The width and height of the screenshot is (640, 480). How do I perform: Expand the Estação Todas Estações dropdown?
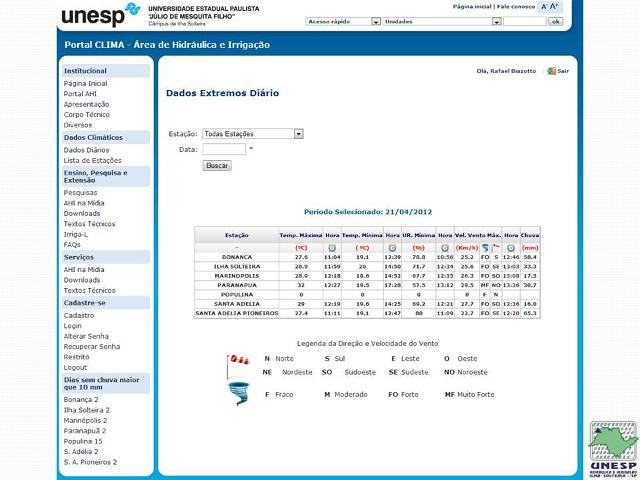tap(253, 133)
